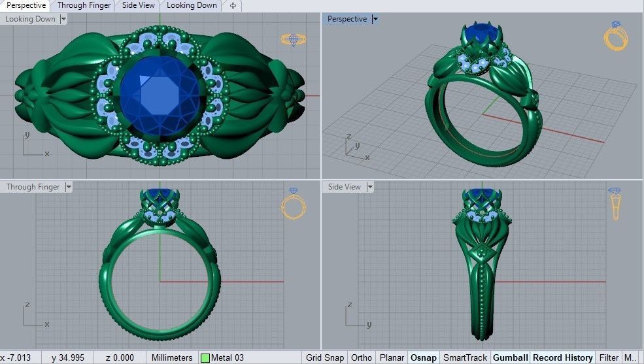Viewport: 644px width, 364px height.
Task: Click the z coordinate value 0.000
Action: (120, 358)
